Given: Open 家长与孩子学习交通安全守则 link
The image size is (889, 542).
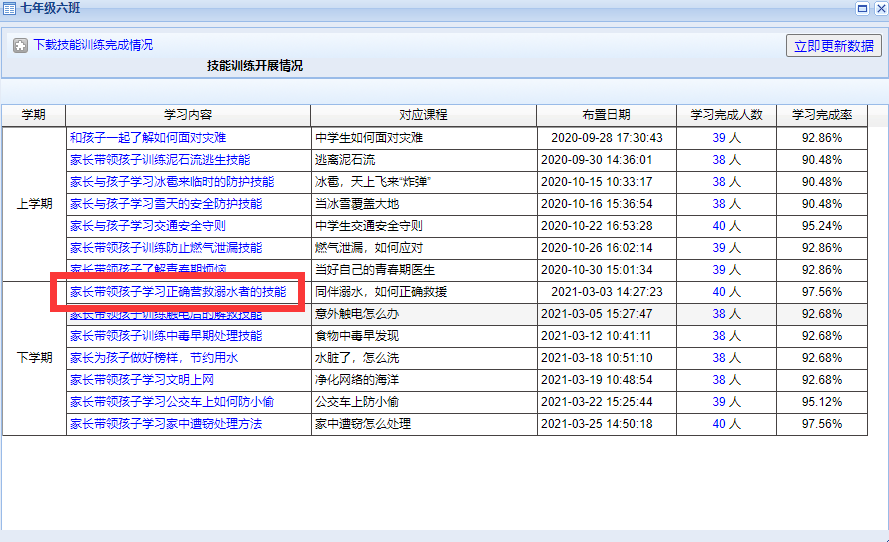Looking at the screenshot, I should [x=147, y=226].
